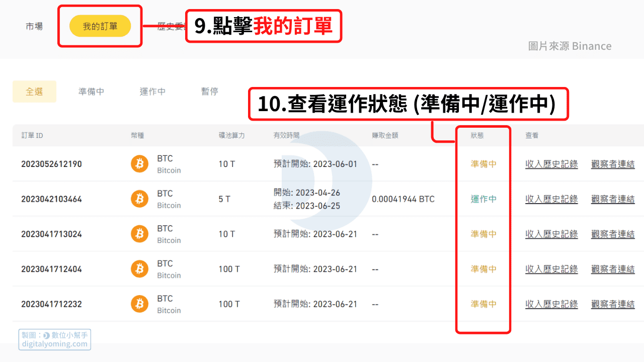Click 開始: 2023-04-26 date

tap(307, 193)
